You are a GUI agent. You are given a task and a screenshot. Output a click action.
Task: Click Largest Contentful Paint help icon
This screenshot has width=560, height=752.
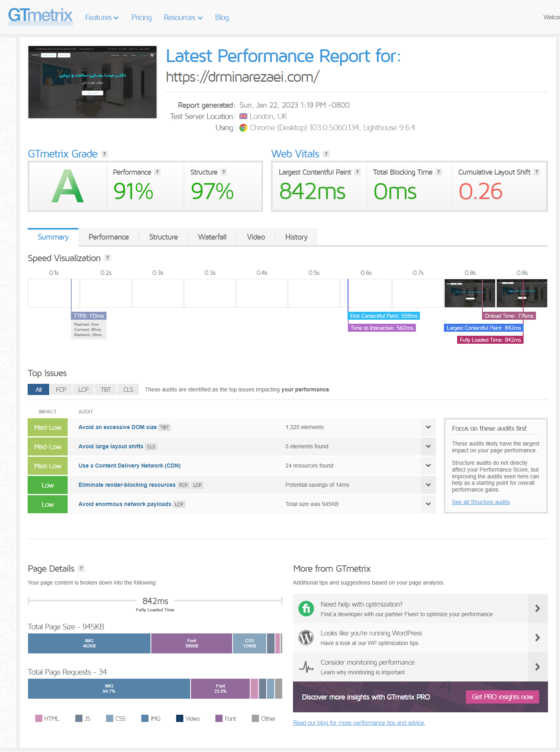357,172
